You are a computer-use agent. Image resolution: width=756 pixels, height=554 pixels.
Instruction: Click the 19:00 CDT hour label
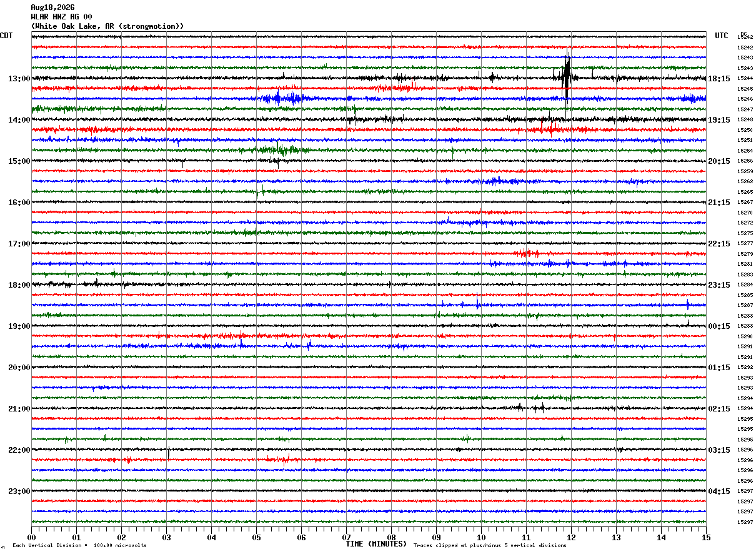point(19,326)
